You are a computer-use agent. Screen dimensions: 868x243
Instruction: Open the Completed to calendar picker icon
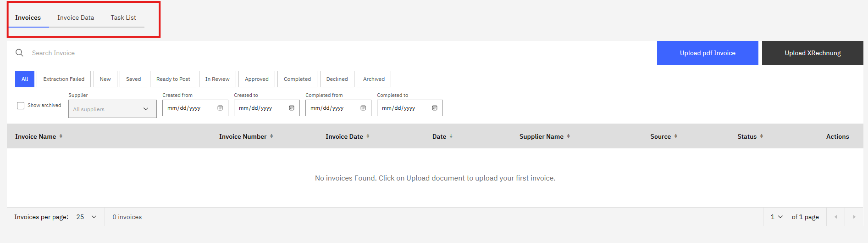(435, 108)
